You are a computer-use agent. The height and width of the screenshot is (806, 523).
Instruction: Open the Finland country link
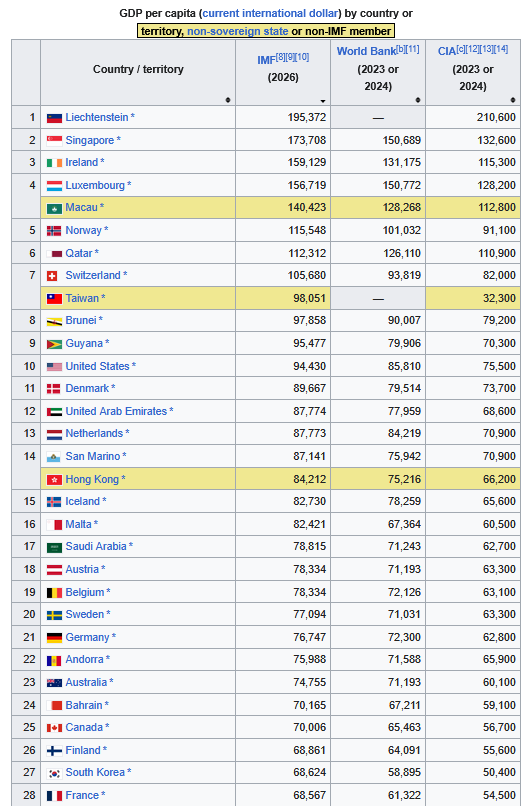click(83, 750)
